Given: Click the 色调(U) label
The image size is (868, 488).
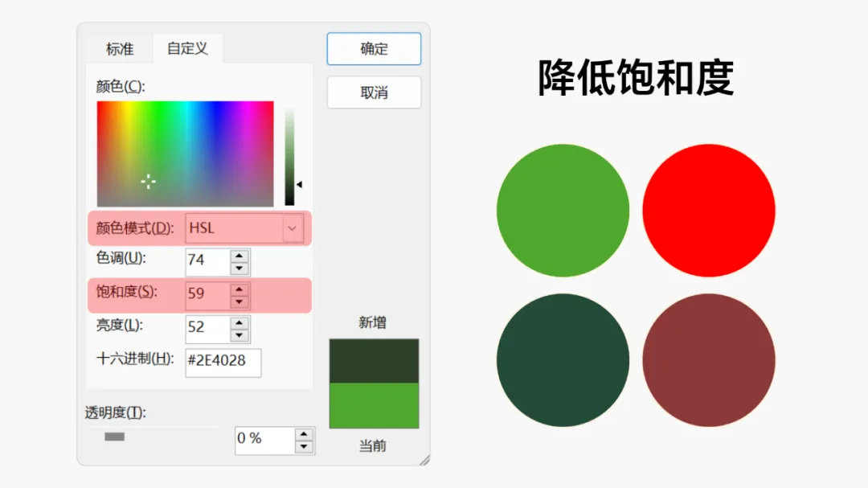Looking at the screenshot, I should 121,258.
